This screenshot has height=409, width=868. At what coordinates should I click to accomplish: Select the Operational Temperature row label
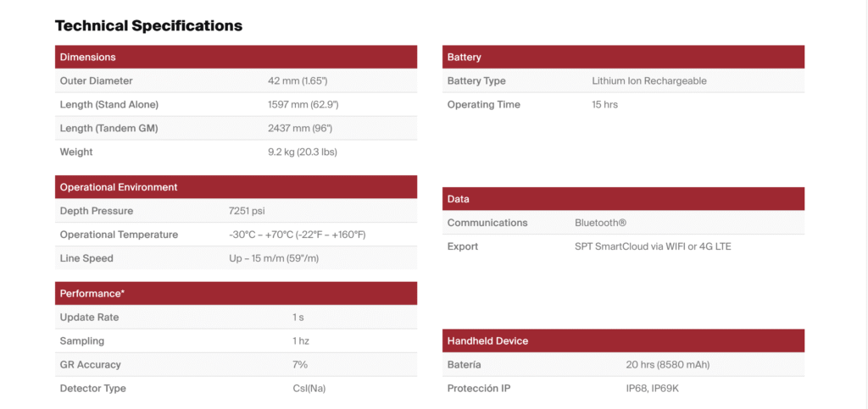coord(119,235)
